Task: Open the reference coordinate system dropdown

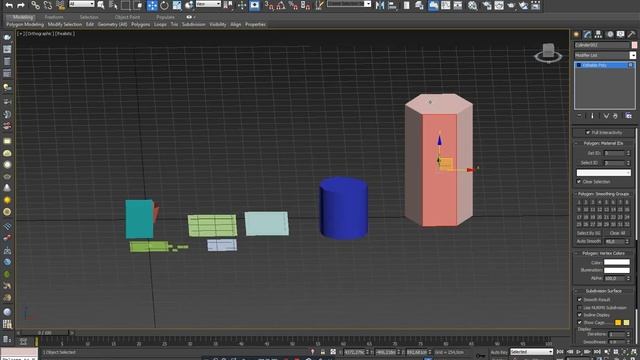Action: pos(208,4)
